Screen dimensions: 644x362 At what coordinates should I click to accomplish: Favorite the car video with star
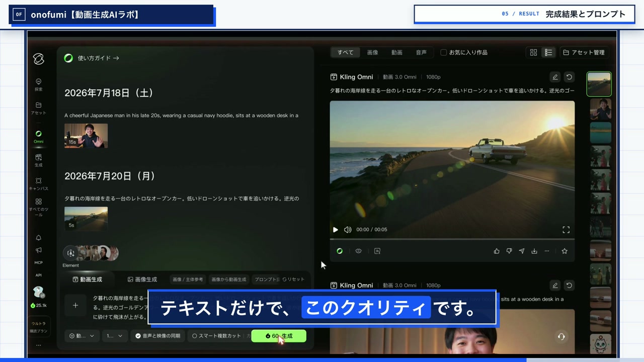565,251
